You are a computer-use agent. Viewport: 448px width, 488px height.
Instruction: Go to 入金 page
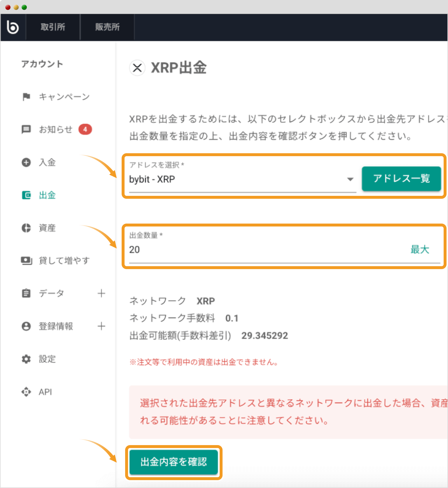coord(47,162)
